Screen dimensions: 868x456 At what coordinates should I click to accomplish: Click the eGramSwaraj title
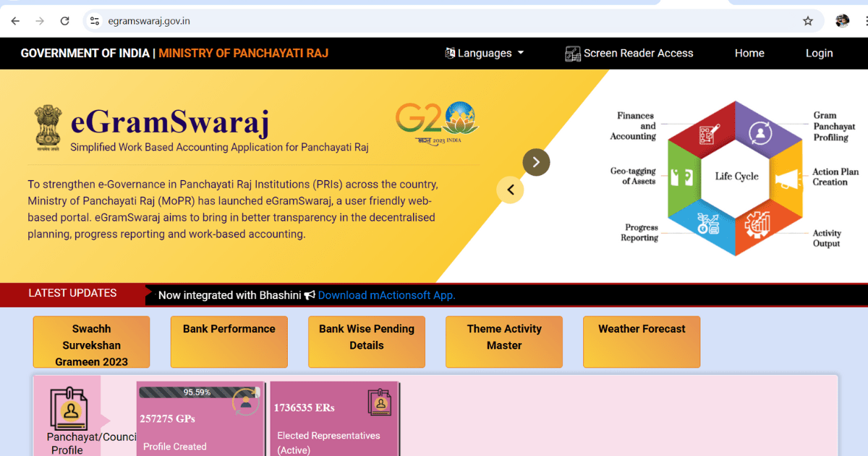click(x=170, y=122)
